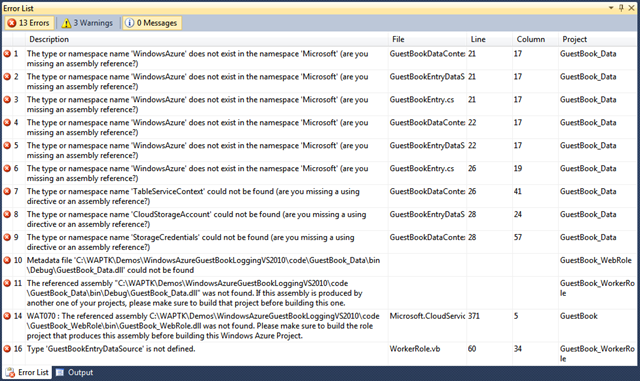640x381 pixels.
Task: Click column value 41 in row 7
Action: click(518, 191)
